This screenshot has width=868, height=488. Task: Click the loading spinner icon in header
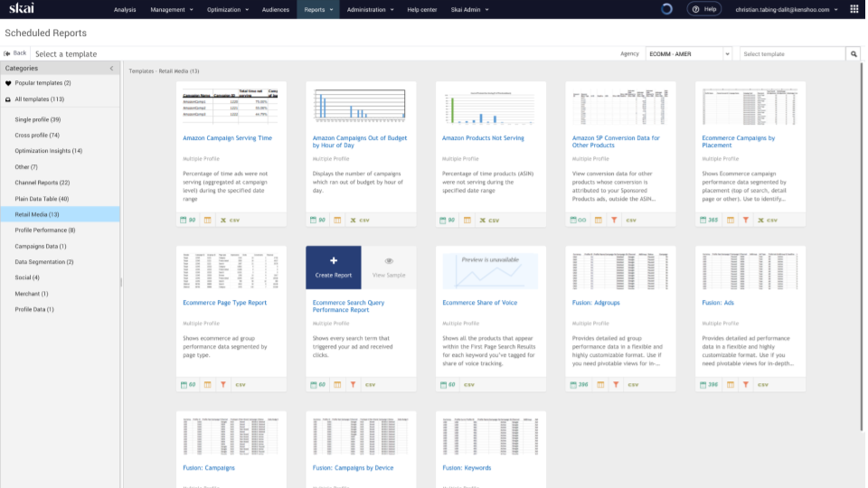(x=666, y=9)
